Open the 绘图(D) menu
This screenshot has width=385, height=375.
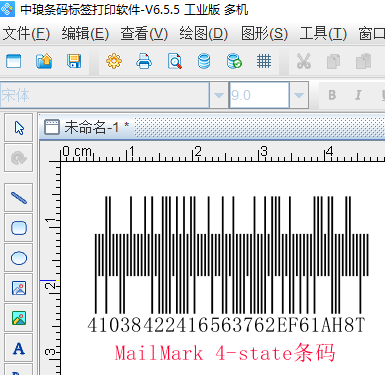click(x=203, y=34)
